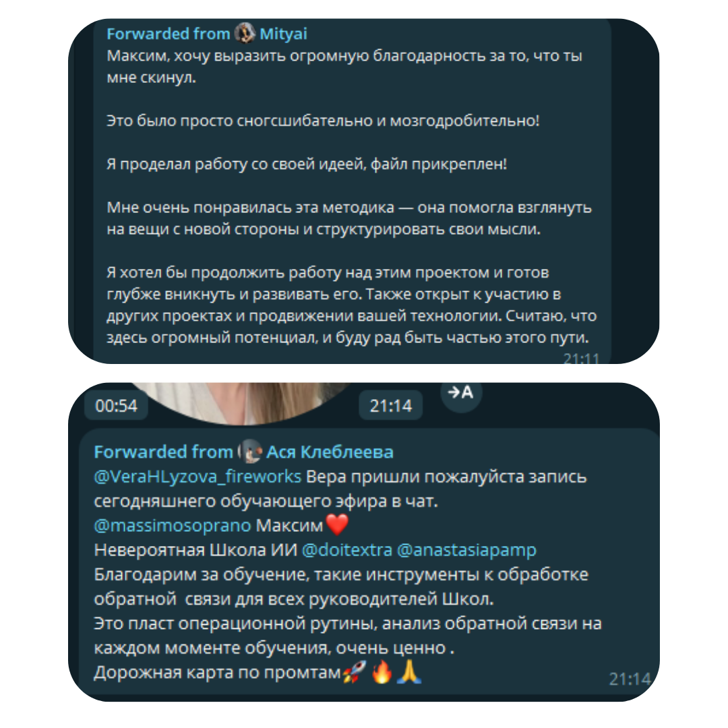728x728 pixels.
Task: Open the Ася Клеблеева forwarded sender name
Action: (330, 452)
